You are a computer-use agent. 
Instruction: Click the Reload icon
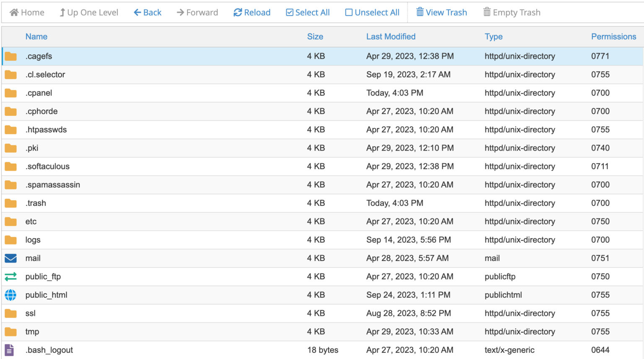click(x=237, y=12)
